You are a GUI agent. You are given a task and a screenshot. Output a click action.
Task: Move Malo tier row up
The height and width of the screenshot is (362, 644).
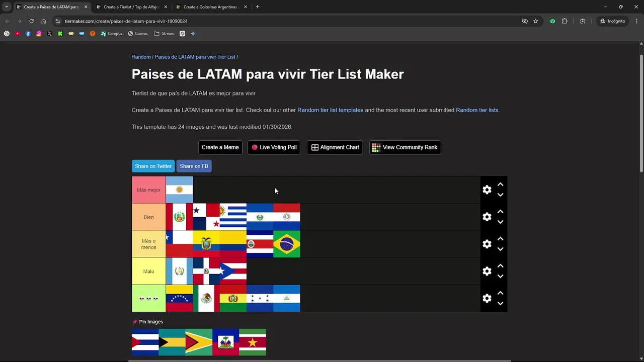[x=500, y=266]
